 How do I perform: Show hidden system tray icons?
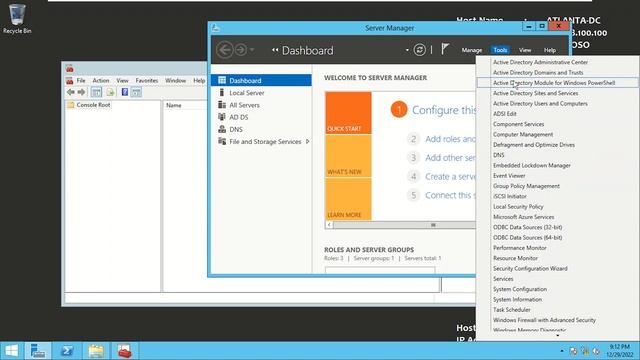click(562, 351)
